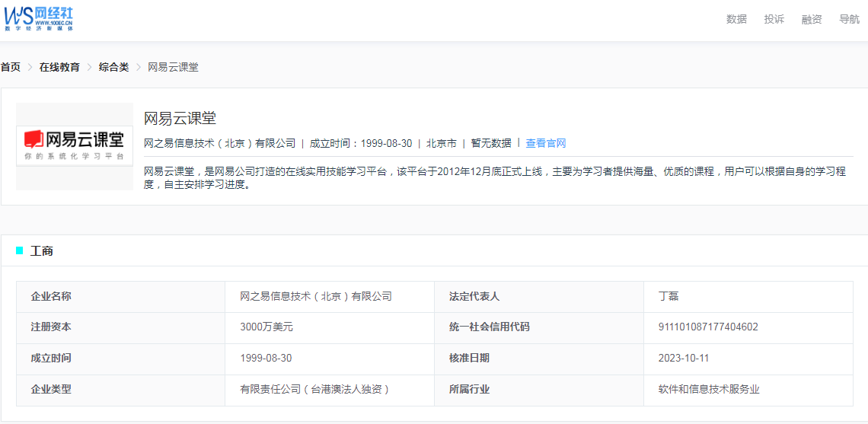Click the credit code 911101087177404602
Image resolution: width=868 pixels, height=424 pixels.
[x=708, y=327]
